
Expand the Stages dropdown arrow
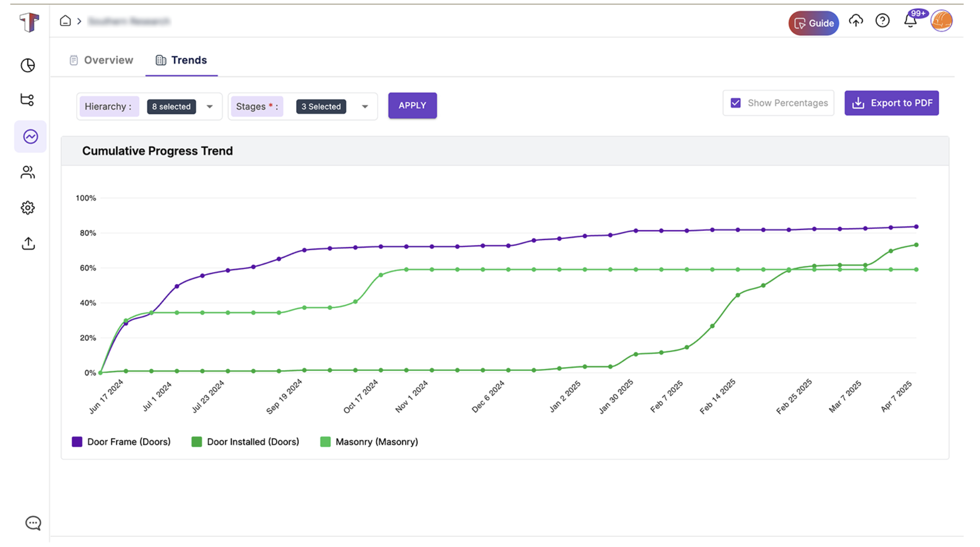[x=365, y=107]
